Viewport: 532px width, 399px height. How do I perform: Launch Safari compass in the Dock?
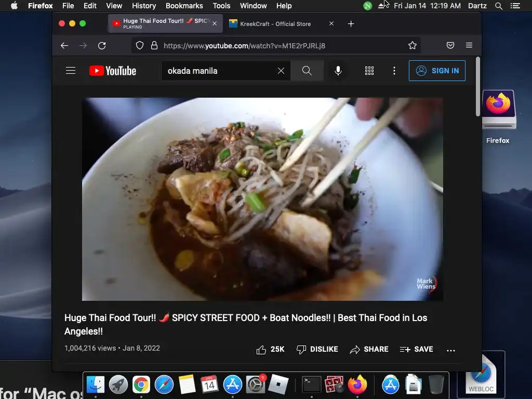(164, 384)
